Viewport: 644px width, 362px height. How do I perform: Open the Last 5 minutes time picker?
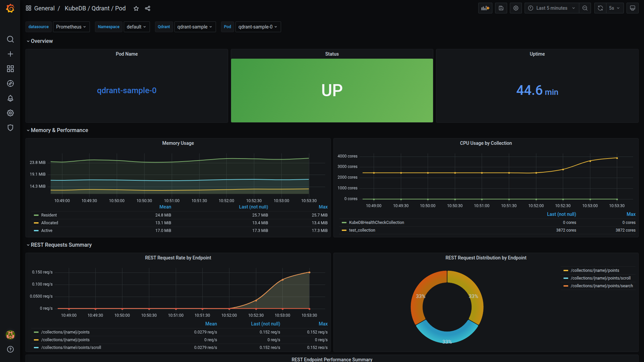(552, 8)
